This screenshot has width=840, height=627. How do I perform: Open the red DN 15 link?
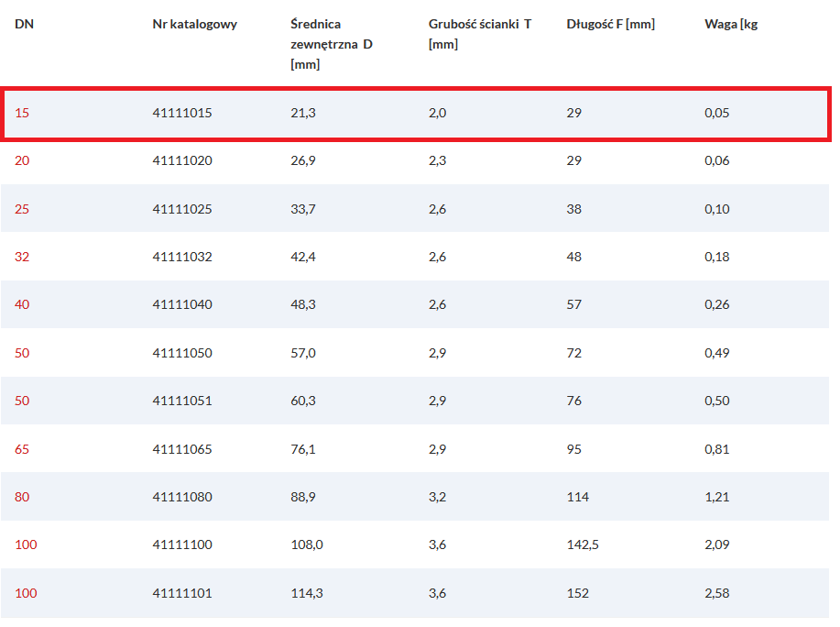[22, 113]
